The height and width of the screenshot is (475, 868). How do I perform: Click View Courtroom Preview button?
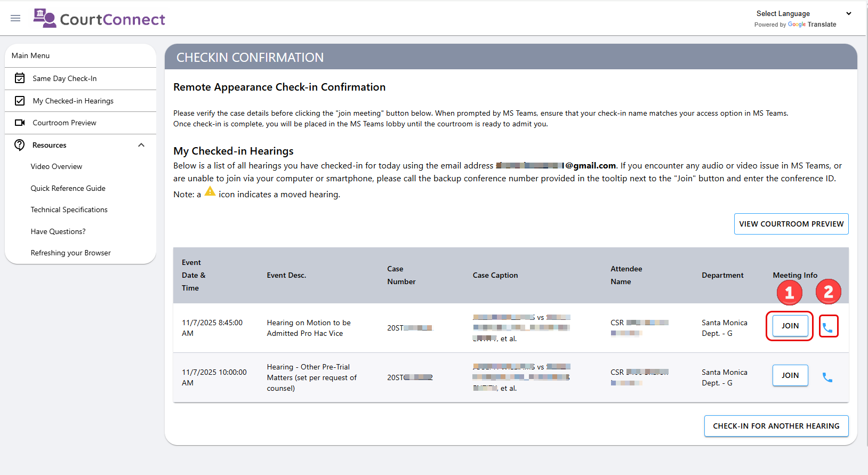click(x=791, y=224)
